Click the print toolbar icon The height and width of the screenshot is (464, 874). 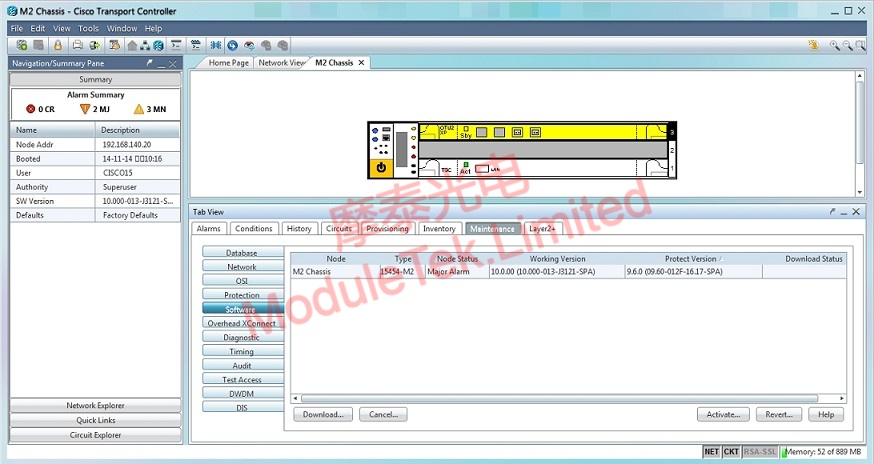pyautogui.click(x=78, y=45)
